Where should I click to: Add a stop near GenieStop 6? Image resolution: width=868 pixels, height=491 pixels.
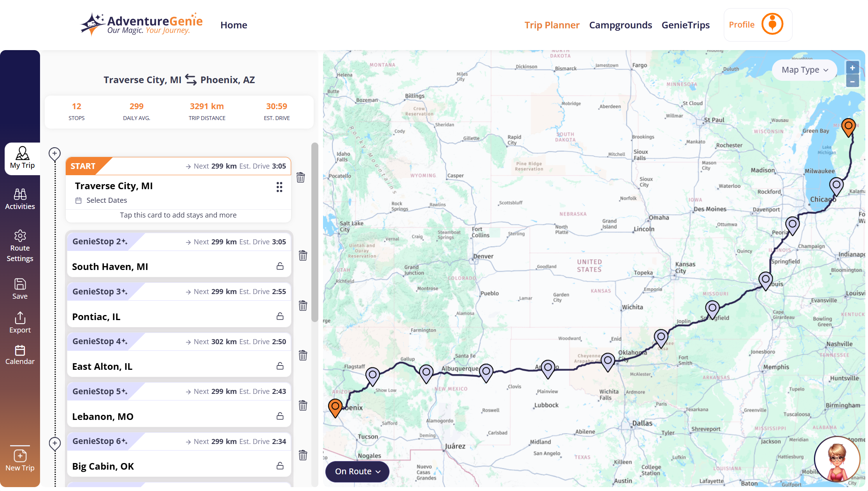54,443
